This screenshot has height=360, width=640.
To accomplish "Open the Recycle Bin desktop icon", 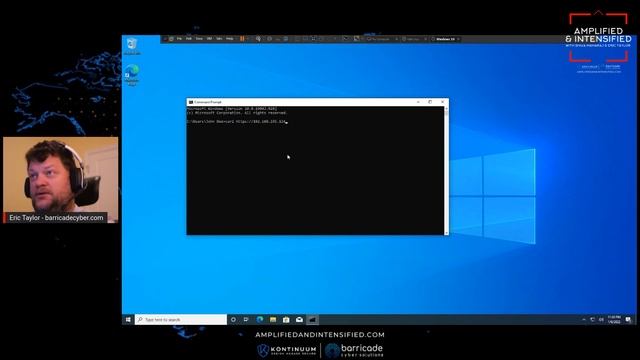I will 132,46.
